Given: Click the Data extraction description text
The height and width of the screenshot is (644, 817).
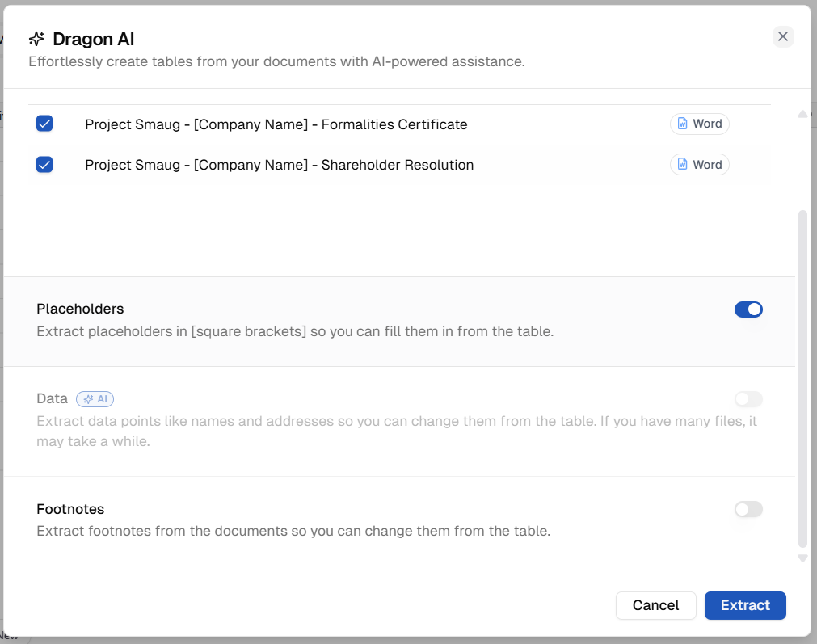Looking at the screenshot, I should click(397, 431).
